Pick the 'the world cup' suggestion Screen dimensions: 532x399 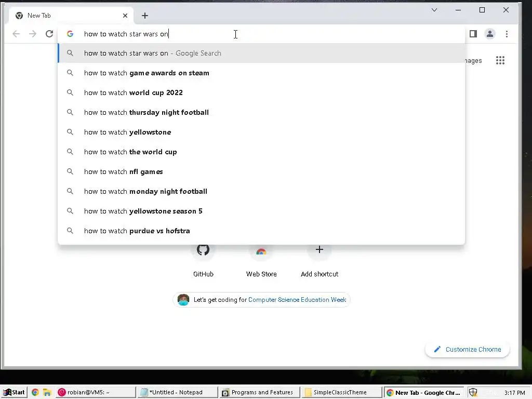coord(261,152)
